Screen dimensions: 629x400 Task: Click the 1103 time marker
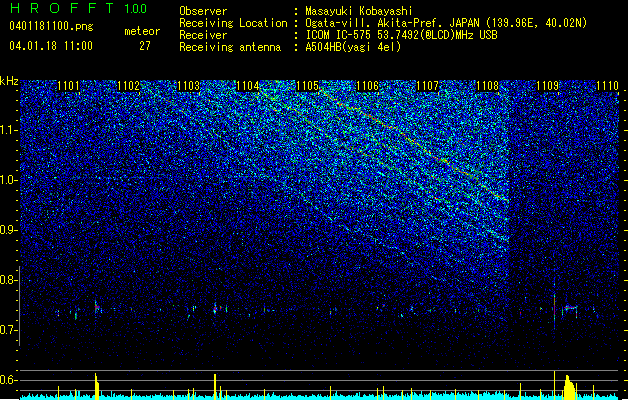pyautogui.click(x=188, y=86)
